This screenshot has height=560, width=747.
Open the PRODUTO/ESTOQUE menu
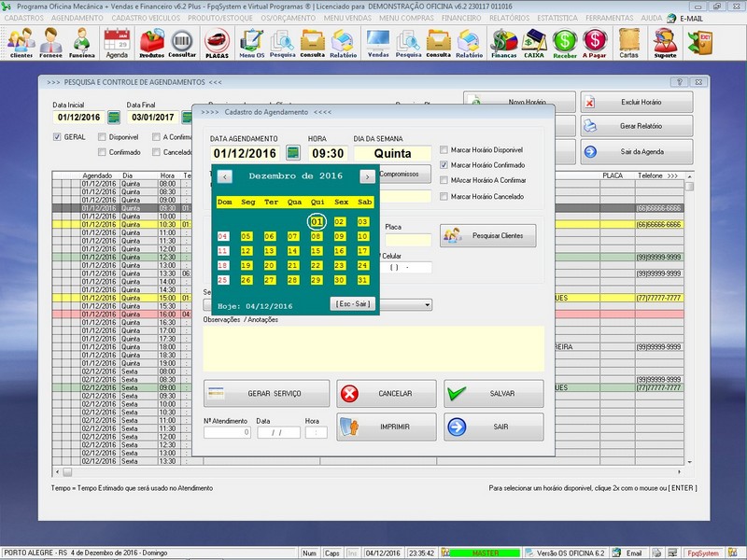click(220, 18)
